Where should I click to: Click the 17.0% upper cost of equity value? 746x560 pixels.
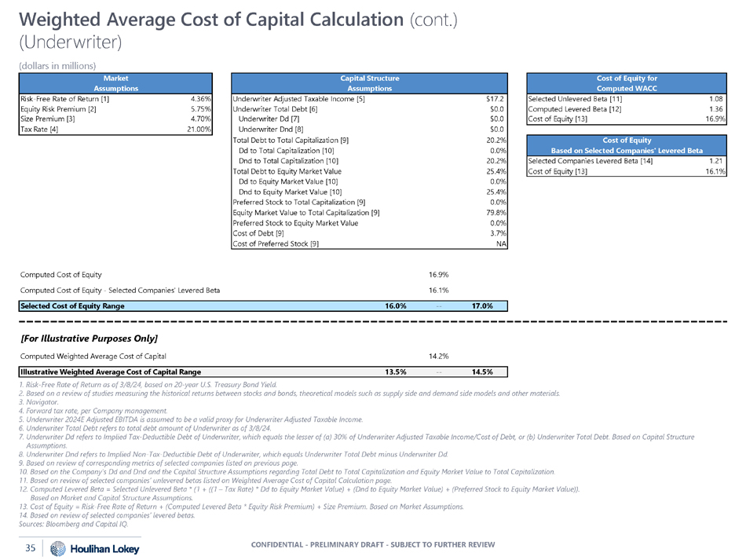475,306
